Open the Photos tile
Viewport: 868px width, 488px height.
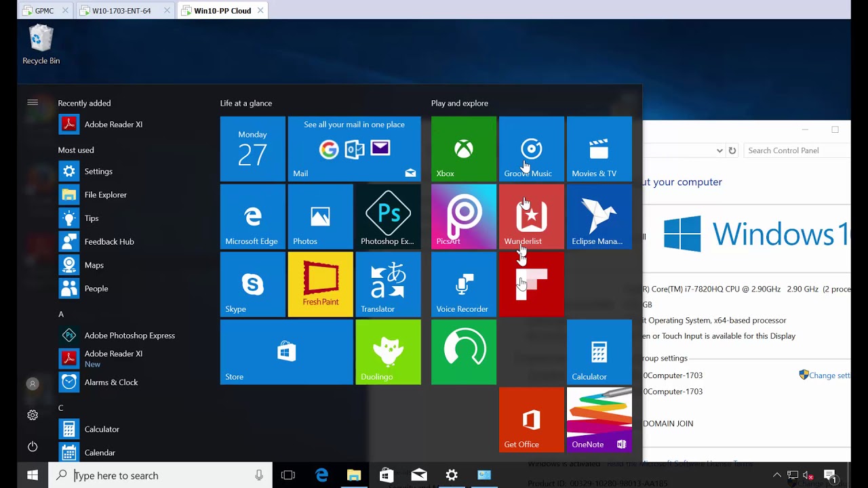[x=321, y=217]
